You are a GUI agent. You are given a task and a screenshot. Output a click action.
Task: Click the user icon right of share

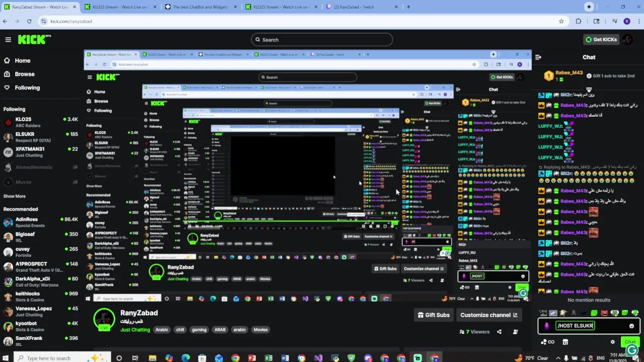515,332
